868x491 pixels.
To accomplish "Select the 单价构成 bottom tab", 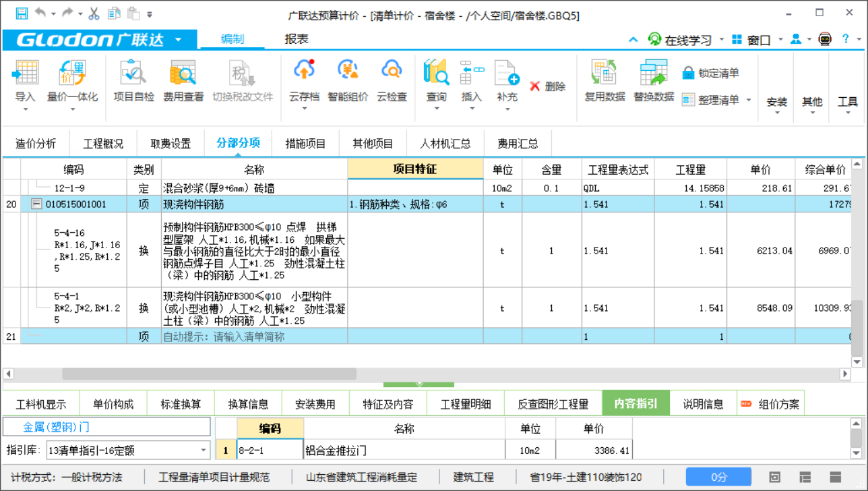I will [113, 404].
